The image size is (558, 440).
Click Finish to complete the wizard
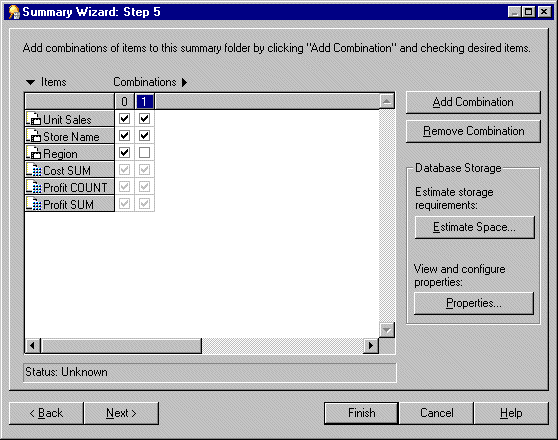click(362, 413)
